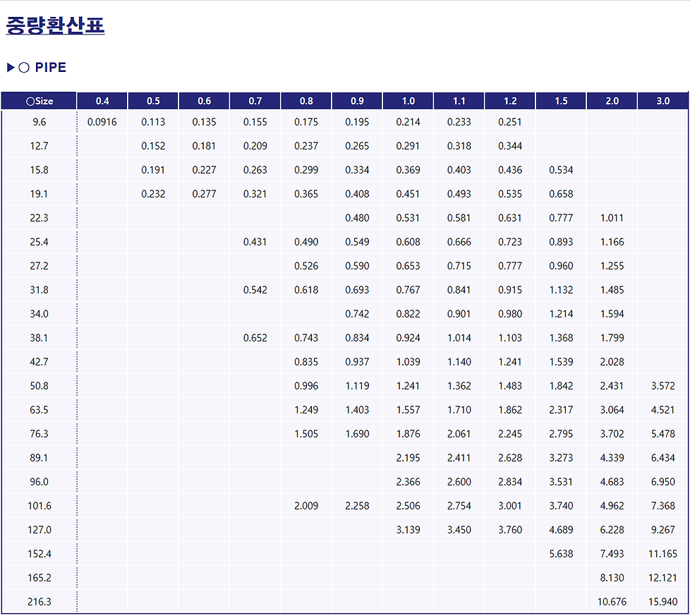
Task: Click the Size column header
Action: pos(40,101)
